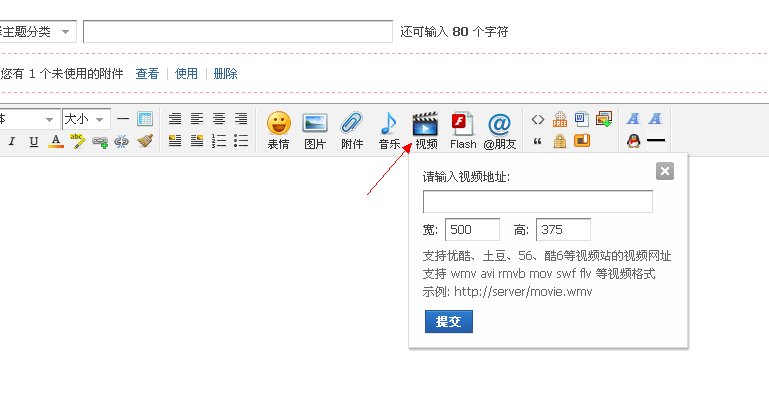Click the 使用 attachment link

point(186,74)
